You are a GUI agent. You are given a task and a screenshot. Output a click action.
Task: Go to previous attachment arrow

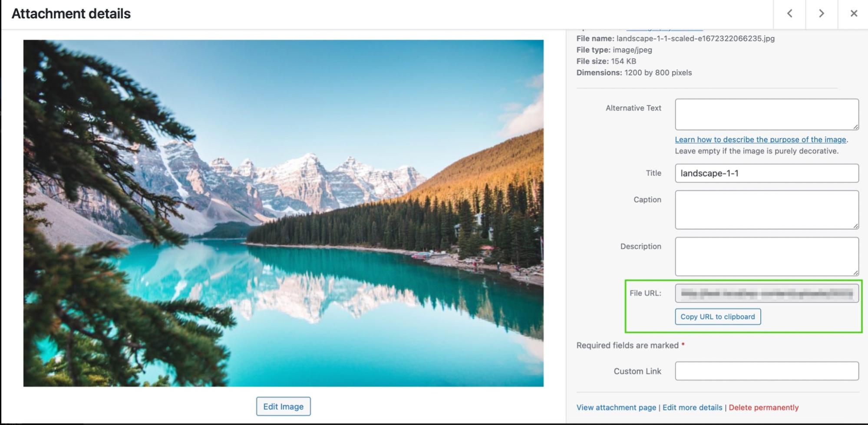[789, 14]
